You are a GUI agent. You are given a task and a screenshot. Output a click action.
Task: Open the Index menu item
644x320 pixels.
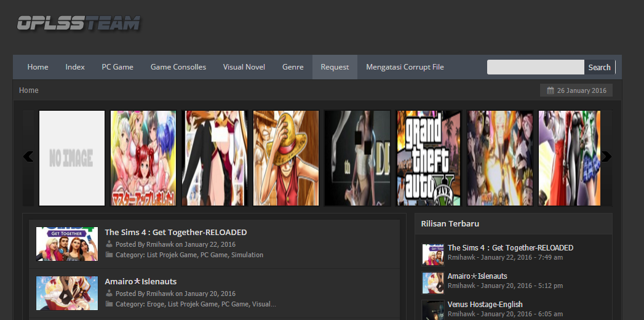point(75,67)
